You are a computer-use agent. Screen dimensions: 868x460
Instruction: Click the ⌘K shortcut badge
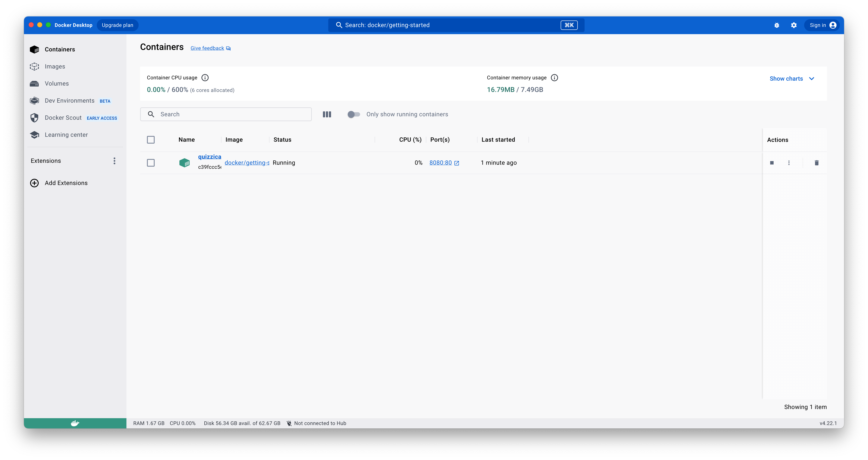click(569, 25)
